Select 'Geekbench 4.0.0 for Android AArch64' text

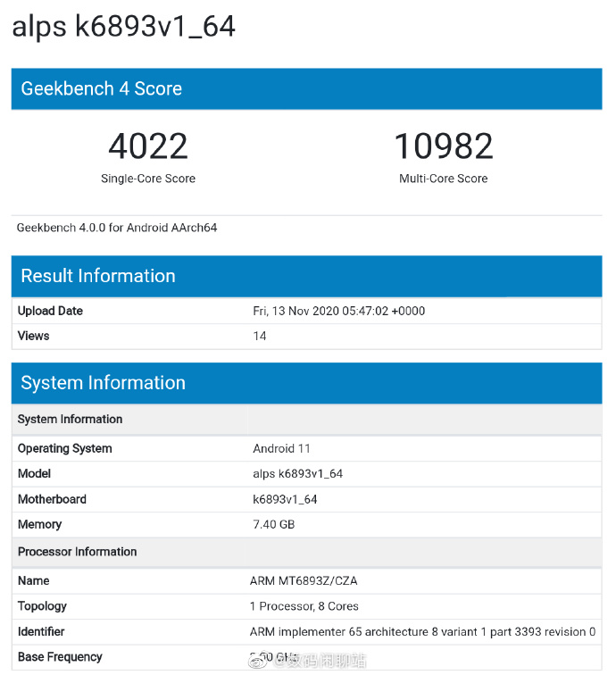pos(117,228)
